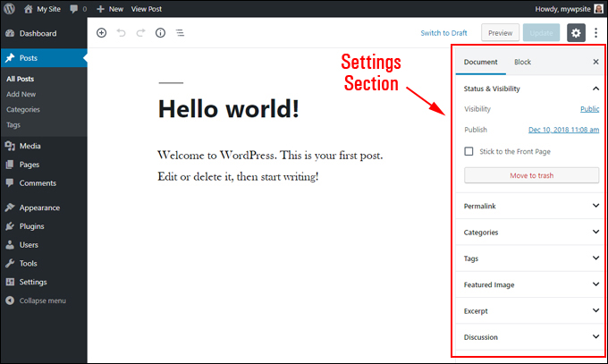This screenshot has width=608, height=364.
Task: Click the Preview button
Action: click(x=500, y=33)
